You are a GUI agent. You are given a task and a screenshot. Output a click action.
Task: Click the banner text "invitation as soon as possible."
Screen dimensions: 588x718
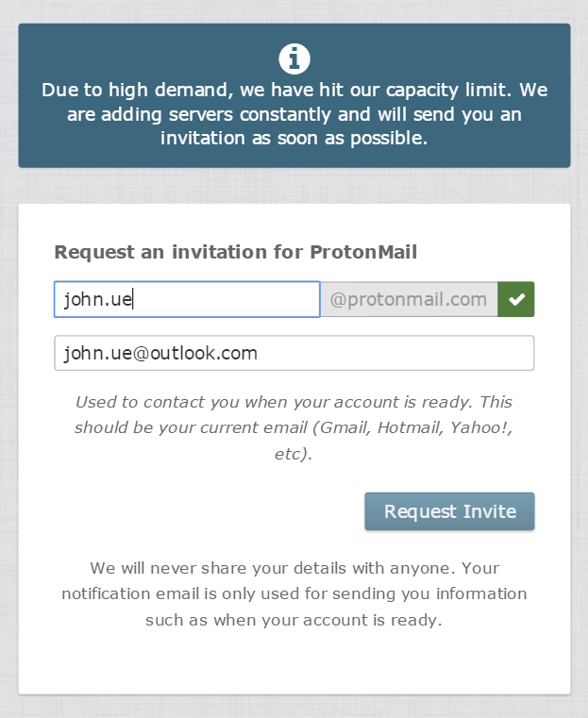click(x=294, y=139)
